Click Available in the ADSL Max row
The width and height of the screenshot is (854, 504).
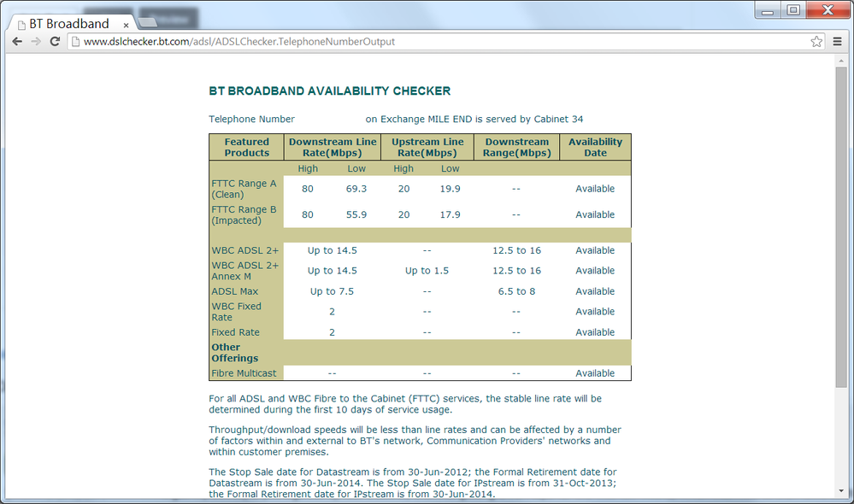click(595, 291)
